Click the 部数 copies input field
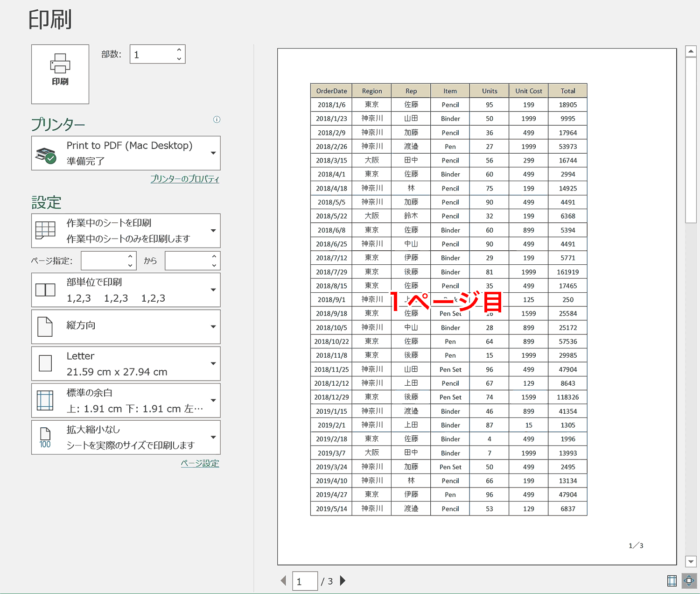700x594 pixels. tap(153, 54)
